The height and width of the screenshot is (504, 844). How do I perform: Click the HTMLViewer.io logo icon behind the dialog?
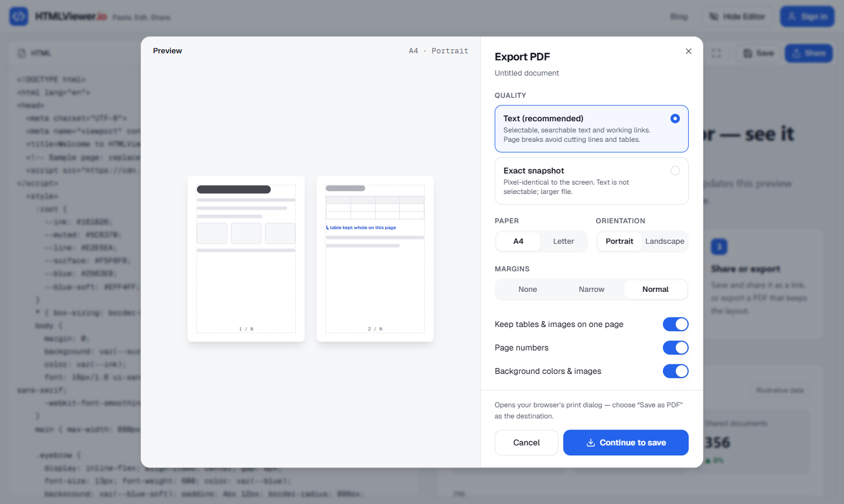tap(19, 16)
